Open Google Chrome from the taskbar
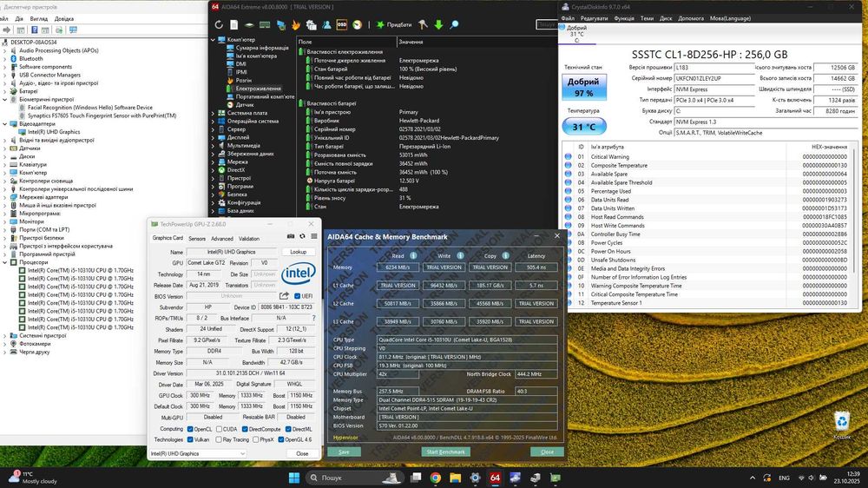 436,478
